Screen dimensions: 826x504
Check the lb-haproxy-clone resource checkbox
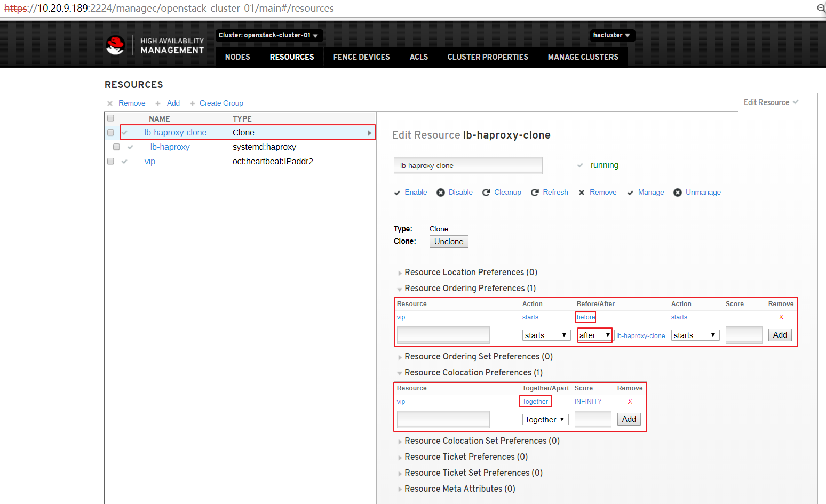click(x=111, y=133)
